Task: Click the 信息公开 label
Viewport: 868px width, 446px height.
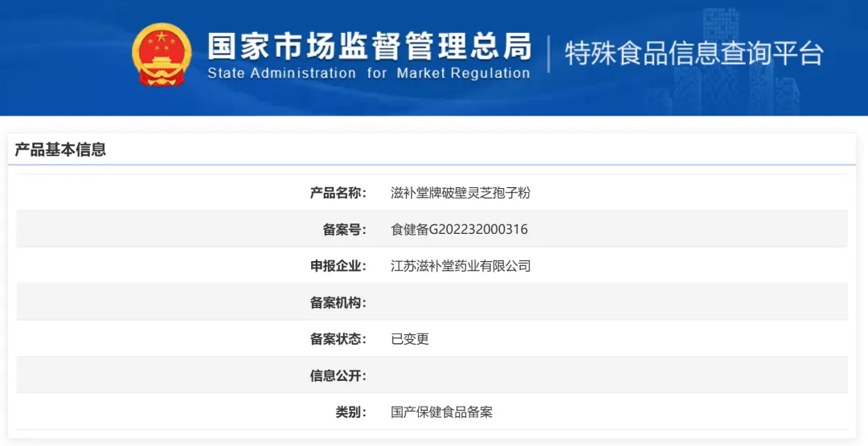Action: (x=338, y=376)
